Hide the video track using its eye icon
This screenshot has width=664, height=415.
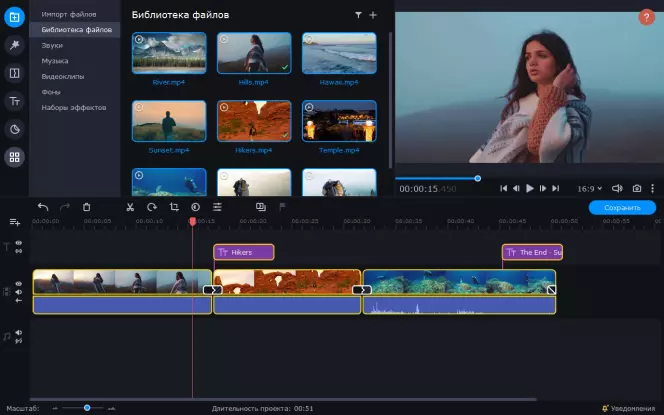coord(18,284)
